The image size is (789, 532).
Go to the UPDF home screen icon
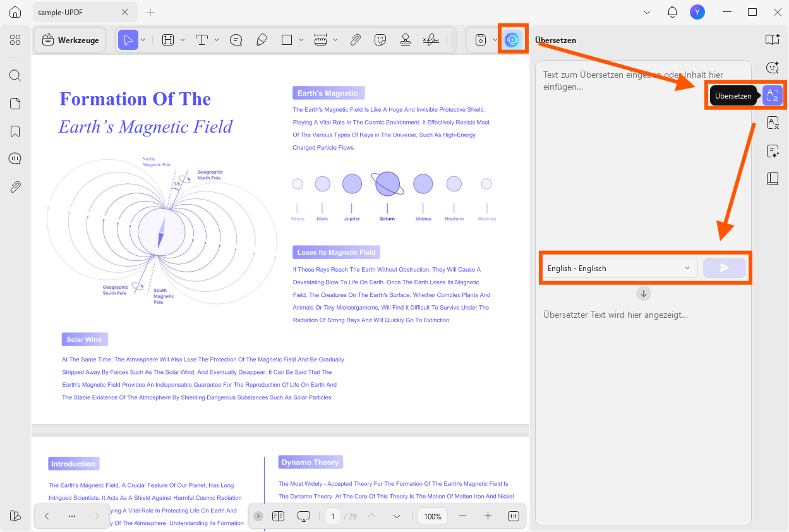(x=15, y=12)
